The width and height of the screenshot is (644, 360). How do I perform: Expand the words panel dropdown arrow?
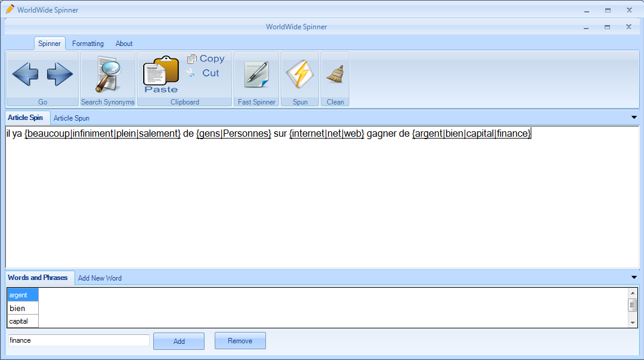coord(634,278)
